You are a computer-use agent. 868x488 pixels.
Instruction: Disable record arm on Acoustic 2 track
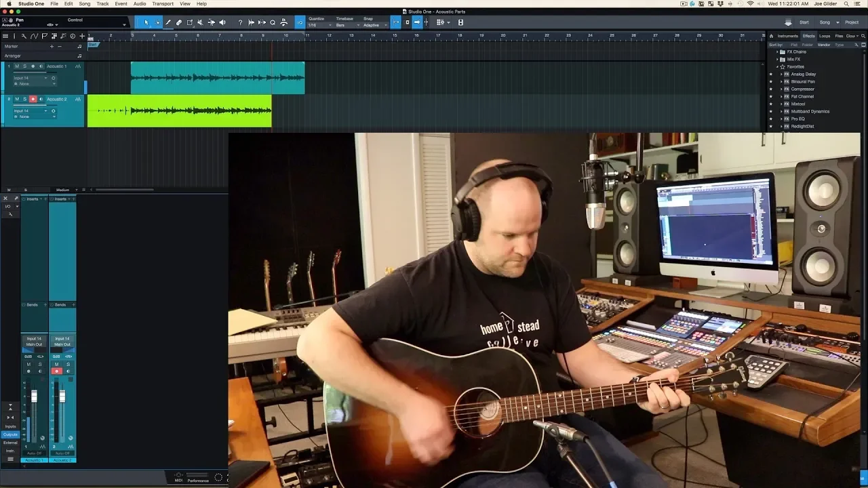(33, 99)
